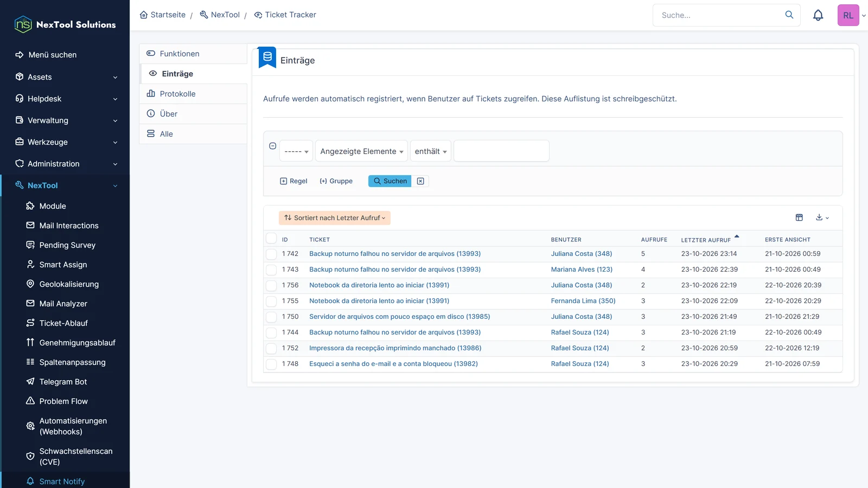Image resolution: width=868 pixels, height=488 pixels.
Task: Click the Suchen button
Action: pyautogui.click(x=390, y=181)
